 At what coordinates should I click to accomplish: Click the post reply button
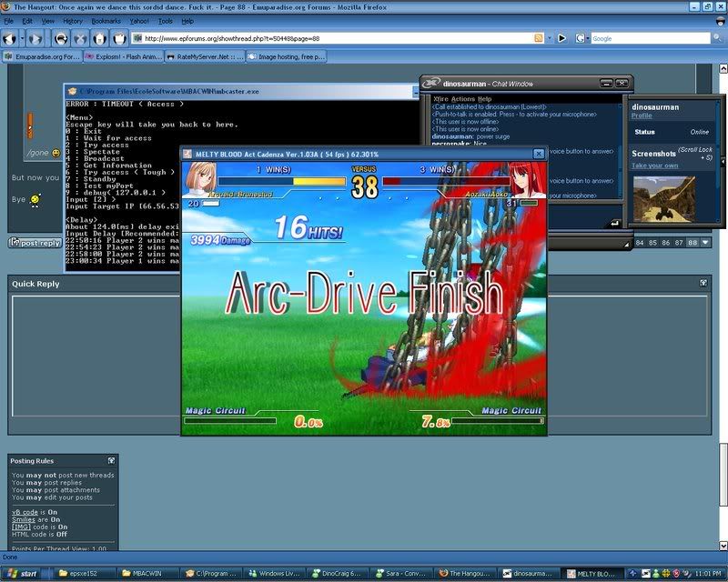35,243
